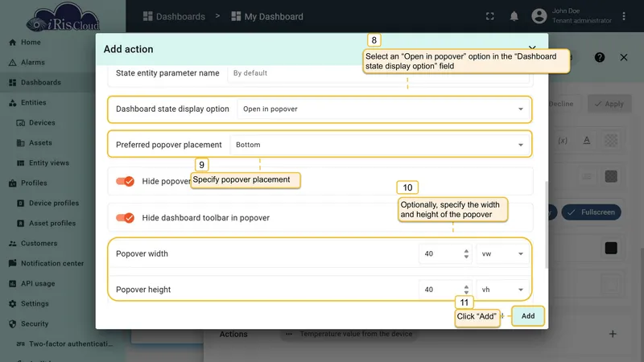Open the John Doe user avatar
Image resolution: width=644 pixels, height=362 pixels.
(539, 16)
